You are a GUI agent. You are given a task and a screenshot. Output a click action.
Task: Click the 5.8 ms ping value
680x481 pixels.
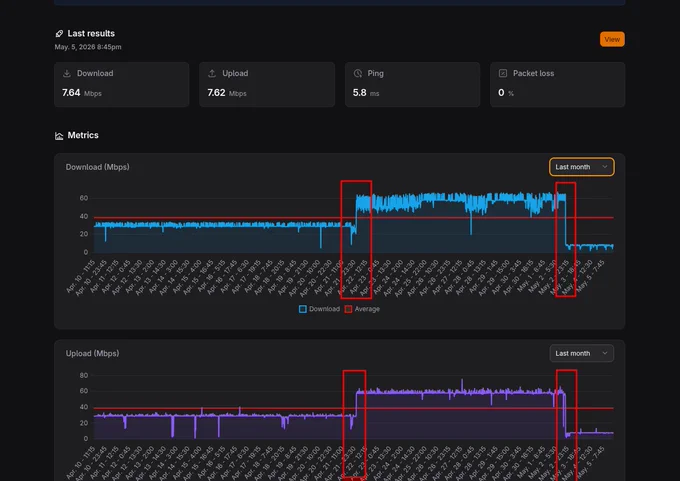pyautogui.click(x=366, y=93)
